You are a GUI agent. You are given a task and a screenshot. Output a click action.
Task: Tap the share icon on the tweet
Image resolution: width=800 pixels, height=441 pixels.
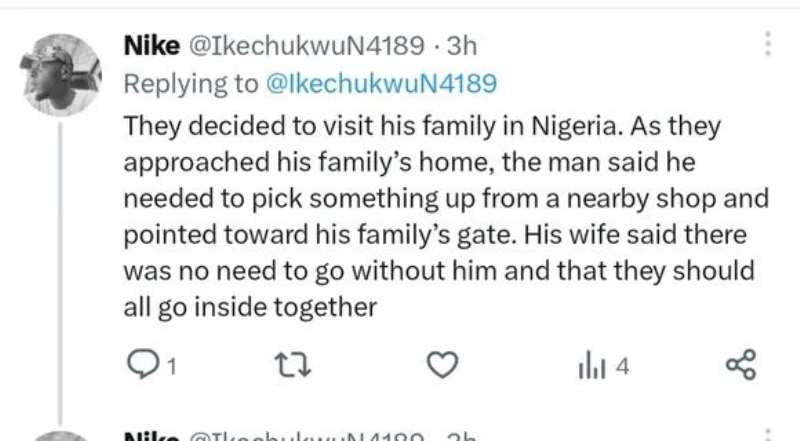[741, 365]
